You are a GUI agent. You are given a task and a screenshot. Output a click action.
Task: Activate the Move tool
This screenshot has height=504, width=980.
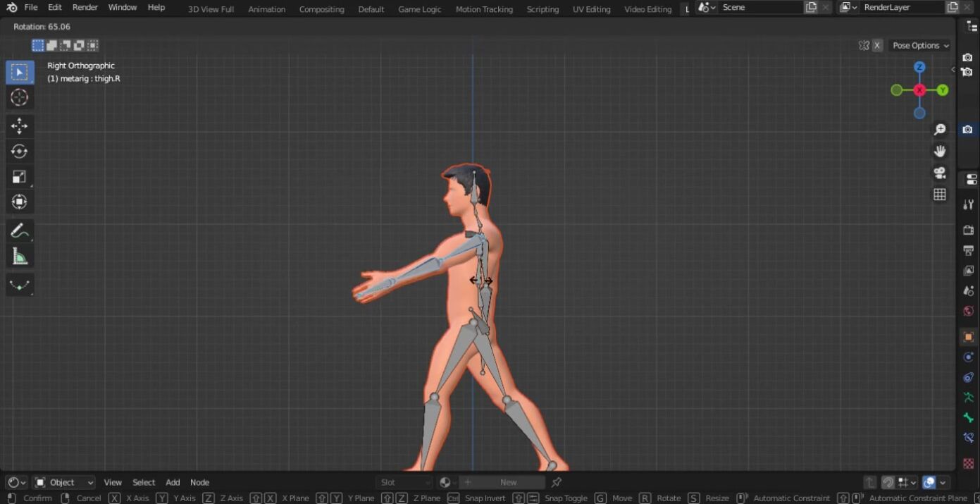[19, 126]
